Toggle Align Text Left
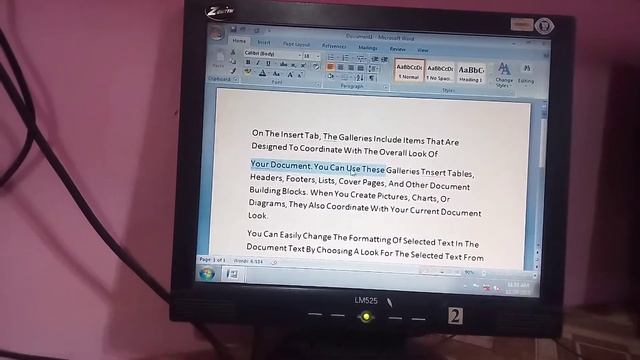This screenshot has width=640, height=360. coord(331,67)
